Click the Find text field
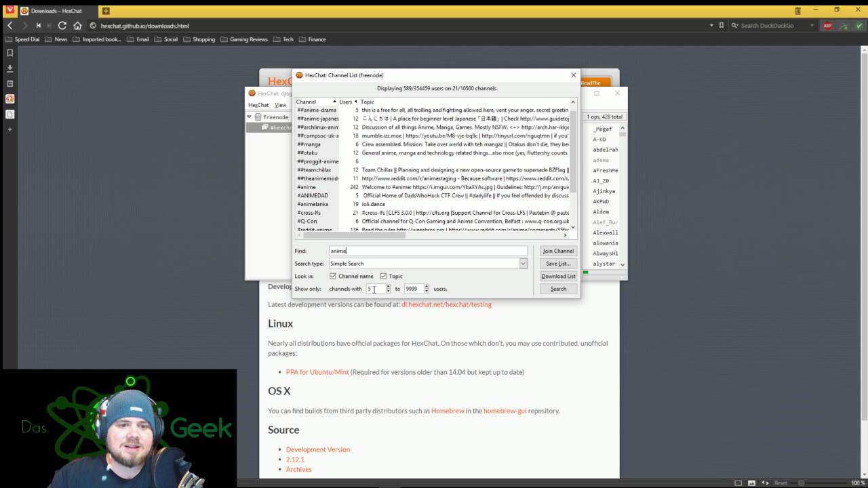Image resolution: width=868 pixels, height=488 pixels. click(x=428, y=251)
